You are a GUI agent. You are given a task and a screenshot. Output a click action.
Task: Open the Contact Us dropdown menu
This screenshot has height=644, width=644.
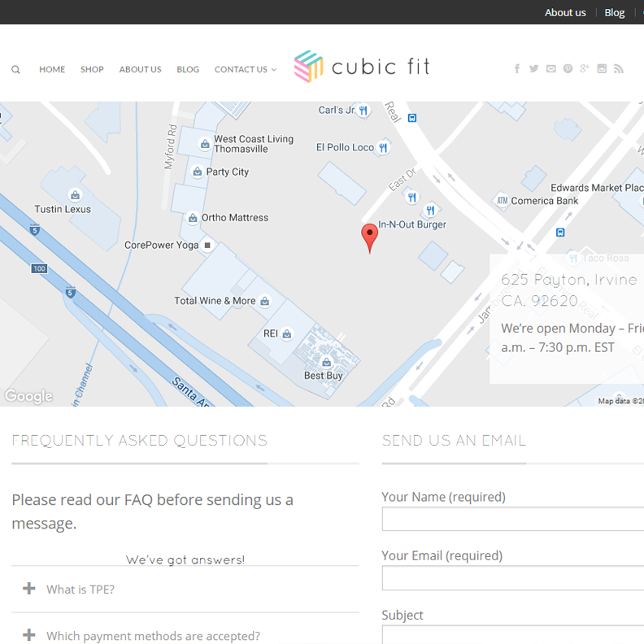point(246,69)
